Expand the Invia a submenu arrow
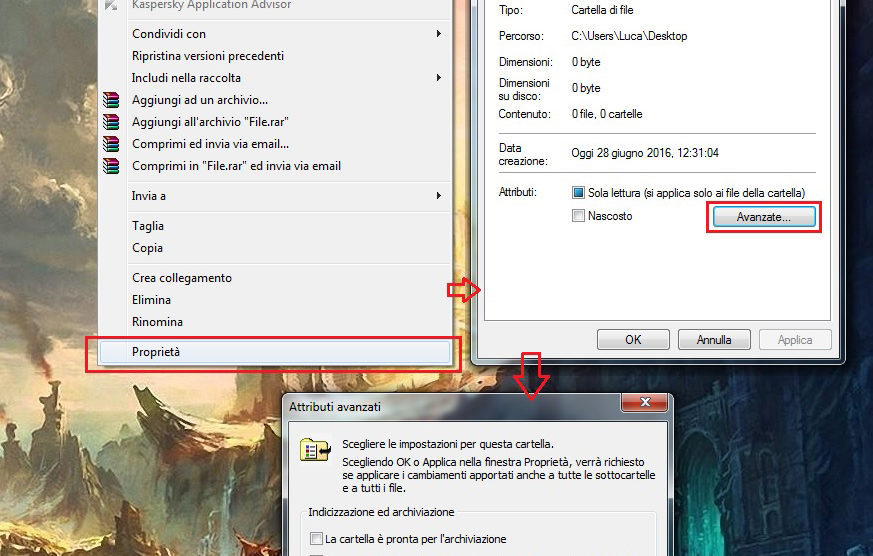The height and width of the screenshot is (556, 873). [x=439, y=196]
